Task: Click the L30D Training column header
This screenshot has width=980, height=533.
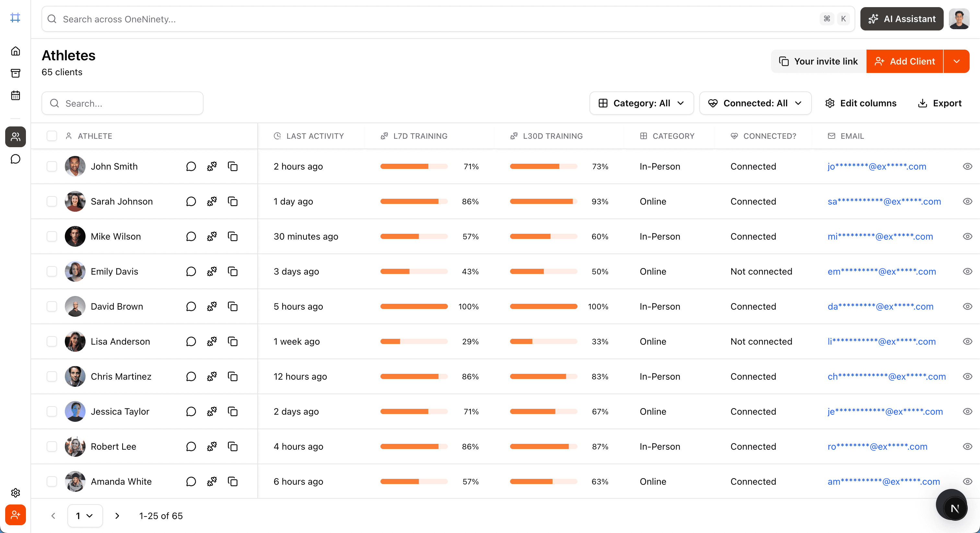Action: (x=553, y=136)
